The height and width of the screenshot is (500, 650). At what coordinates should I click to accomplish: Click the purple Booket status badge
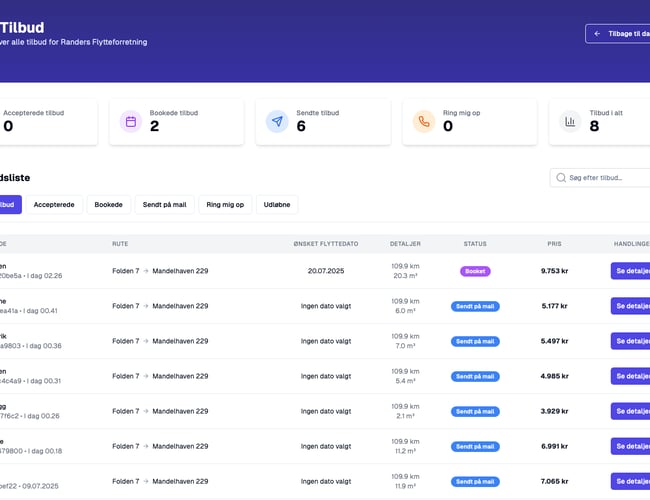tap(475, 271)
